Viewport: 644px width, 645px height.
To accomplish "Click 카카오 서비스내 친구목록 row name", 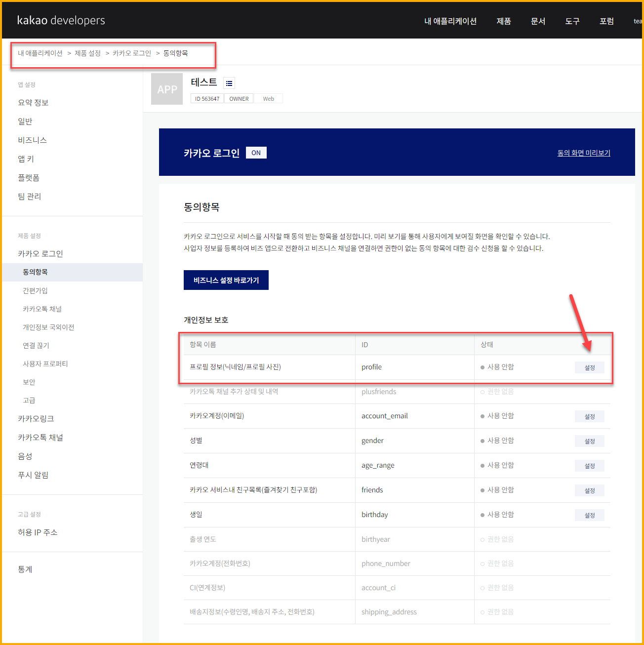I will coord(253,490).
